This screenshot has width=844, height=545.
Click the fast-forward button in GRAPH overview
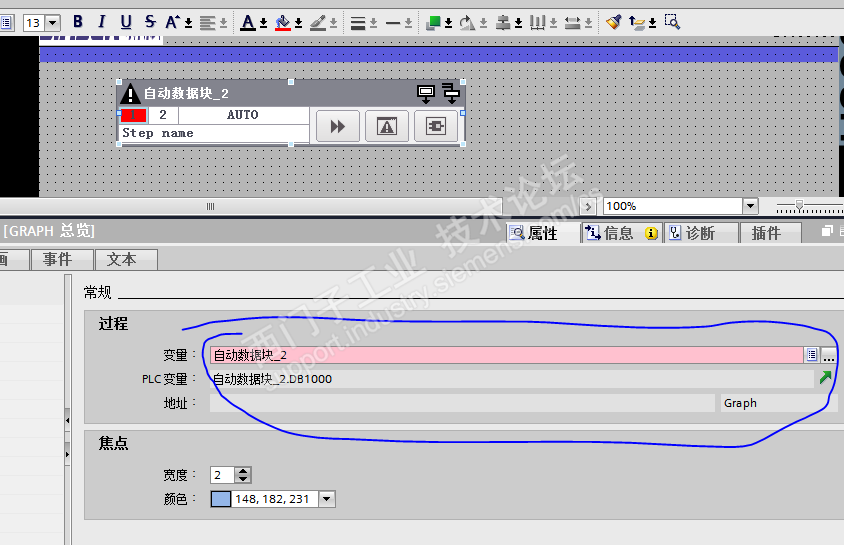337,126
